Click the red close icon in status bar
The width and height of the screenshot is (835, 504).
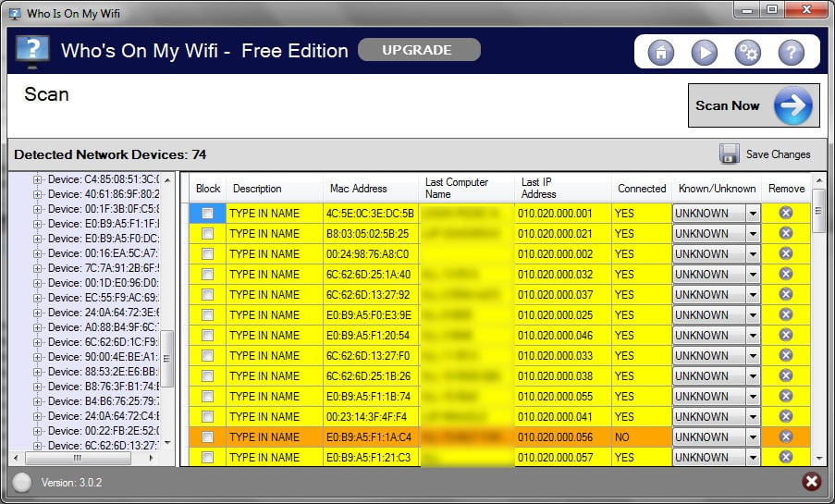tap(811, 482)
